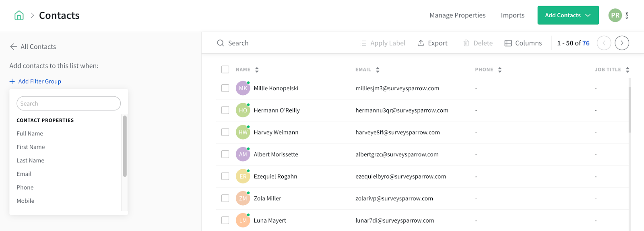Viewport: 644px width, 231px height.
Task: Choose Last Name contact property
Action: click(x=30, y=160)
